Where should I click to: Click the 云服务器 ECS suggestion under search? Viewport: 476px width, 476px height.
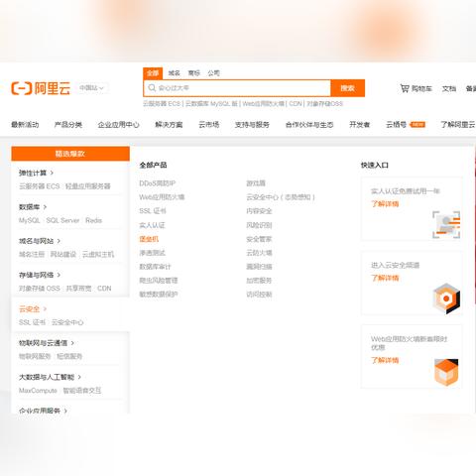[162, 104]
